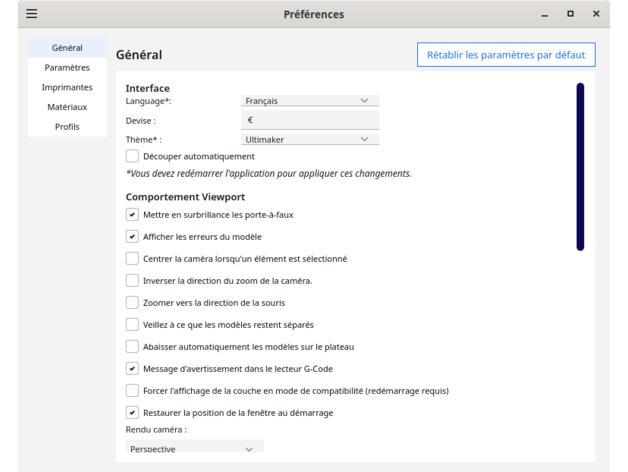Close the Préférences window
This screenshot has width=628, height=472.
point(596,14)
